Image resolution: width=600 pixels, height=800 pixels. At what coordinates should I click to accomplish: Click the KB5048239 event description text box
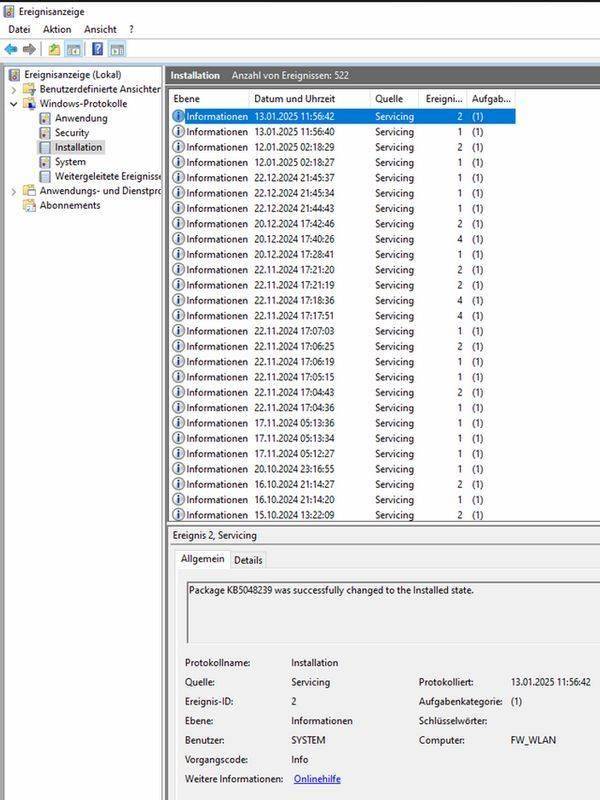click(x=393, y=612)
